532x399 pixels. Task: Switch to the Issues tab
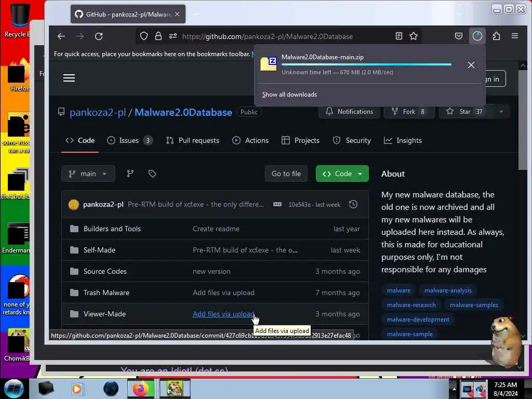point(129,140)
